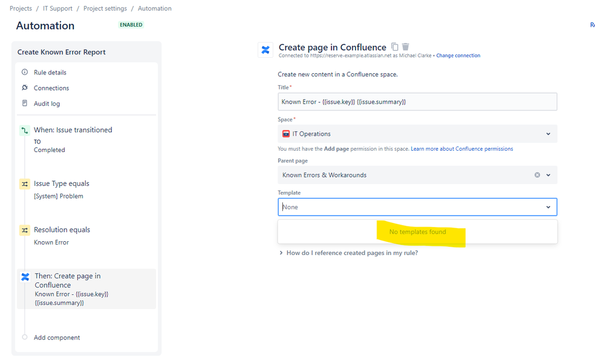
Task: Click the Issue transitioned trigger icon
Action: coord(24,130)
